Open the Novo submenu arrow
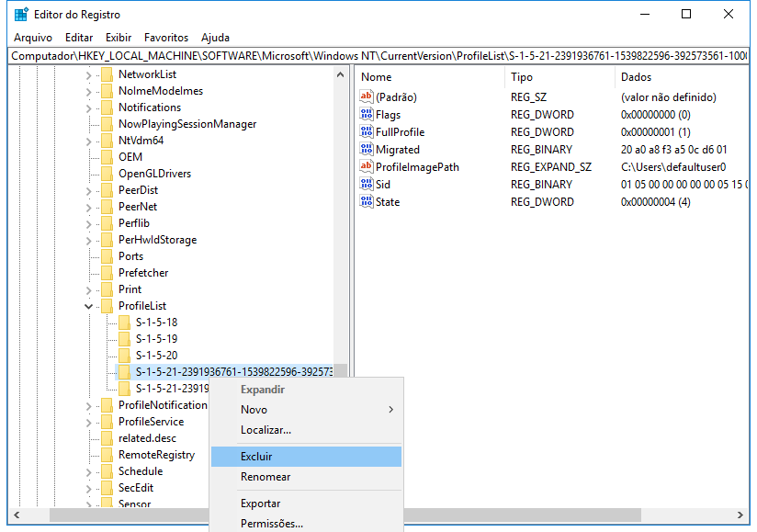Image resolution: width=757 pixels, height=532 pixels. 390,410
